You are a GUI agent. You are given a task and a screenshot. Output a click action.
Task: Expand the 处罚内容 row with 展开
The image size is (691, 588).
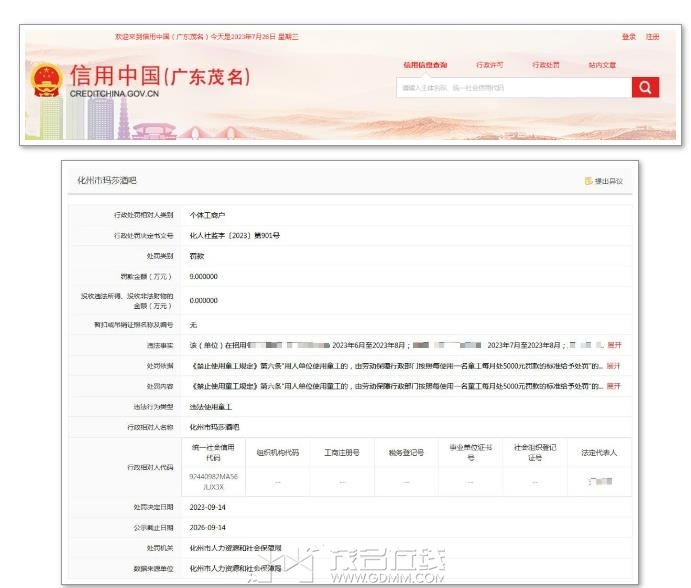point(613,386)
